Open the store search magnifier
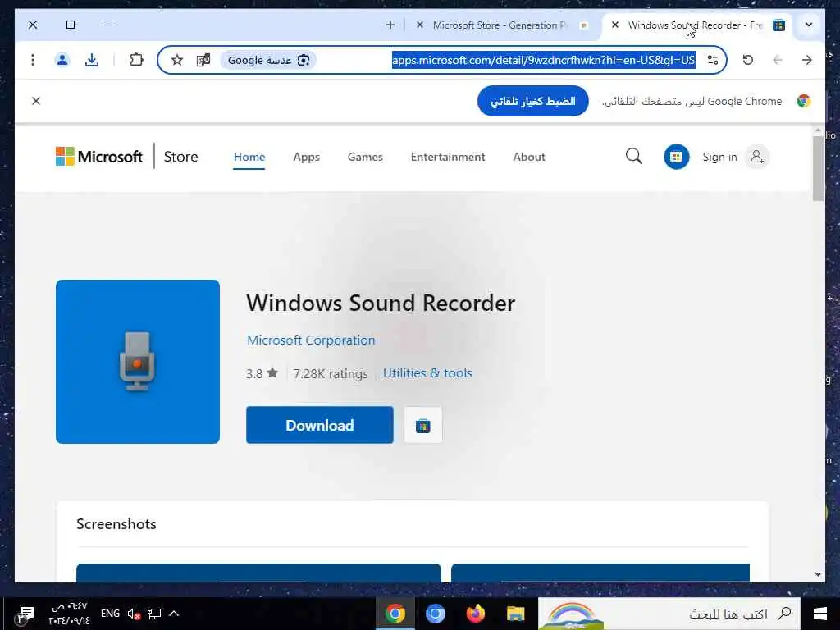Screen dimensions: 840x630 (x=634, y=157)
